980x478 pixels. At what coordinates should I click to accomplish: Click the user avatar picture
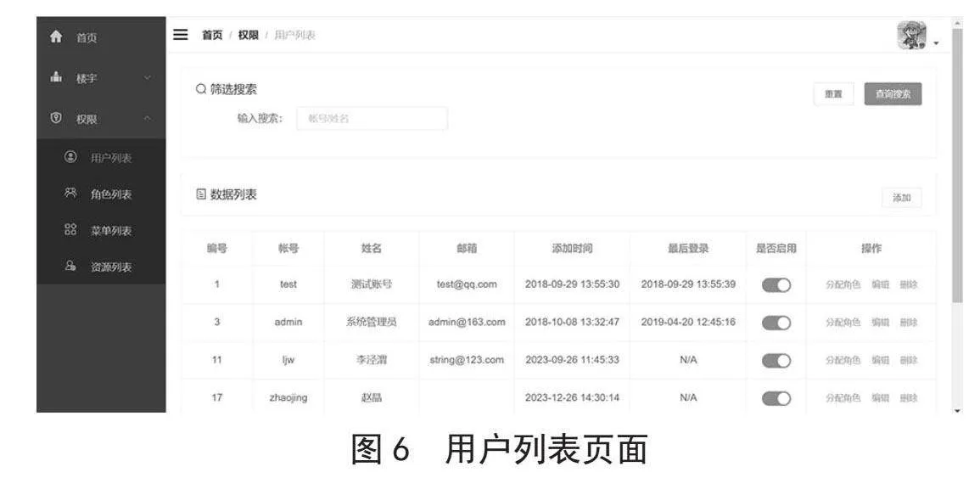click(x=912, y=36)
